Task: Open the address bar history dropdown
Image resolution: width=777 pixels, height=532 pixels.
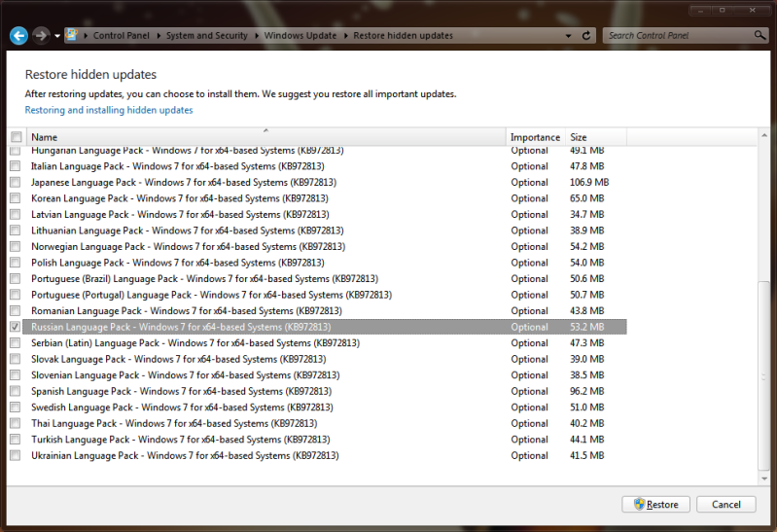Action: click(568, 36)
